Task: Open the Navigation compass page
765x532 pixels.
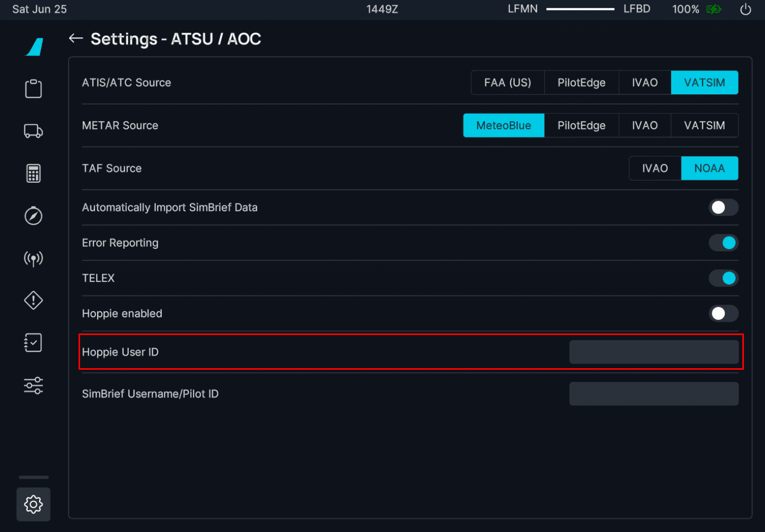Action: click(x=33, y=216)
